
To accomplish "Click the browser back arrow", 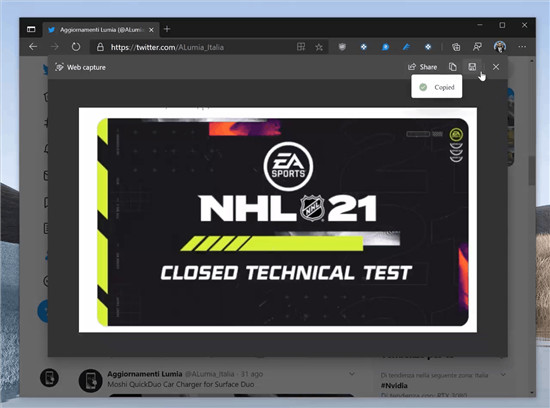I will [x=33, y=47].
